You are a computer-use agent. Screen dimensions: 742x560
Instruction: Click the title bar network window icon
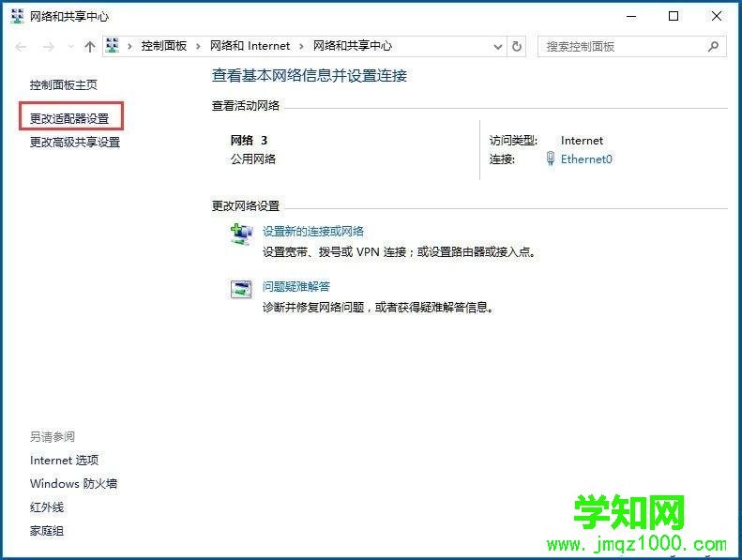17,16
